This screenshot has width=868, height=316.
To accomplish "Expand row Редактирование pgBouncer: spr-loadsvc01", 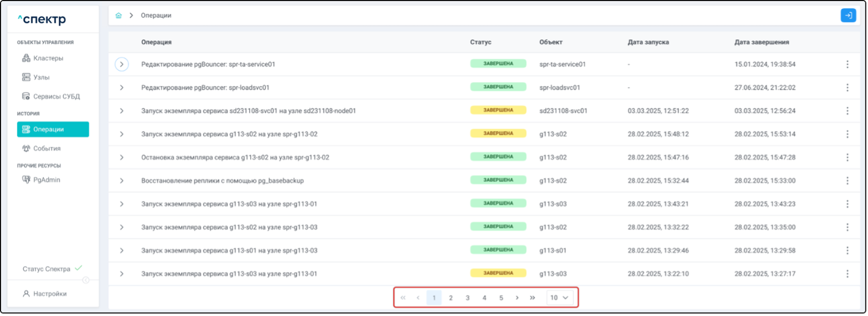I will pos(122,88).
